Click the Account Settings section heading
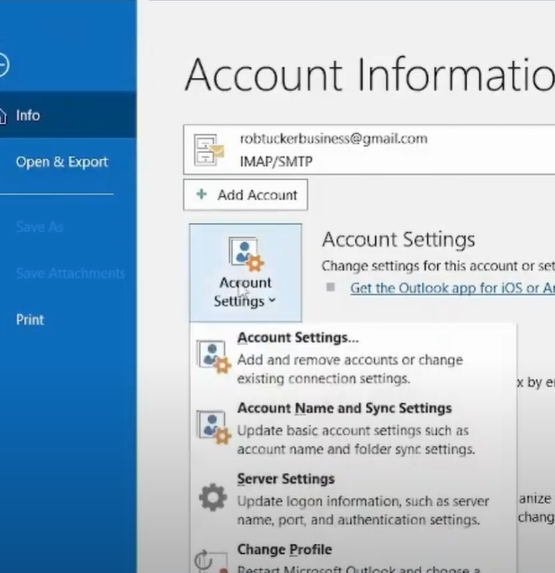Viewport: 555px width, 573px height. point(399,239)
